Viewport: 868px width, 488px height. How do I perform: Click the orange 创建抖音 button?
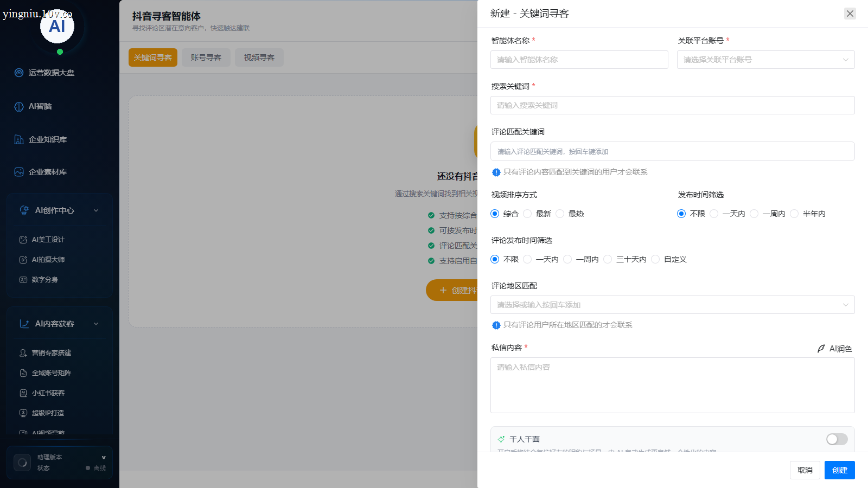tap(452, 290)
